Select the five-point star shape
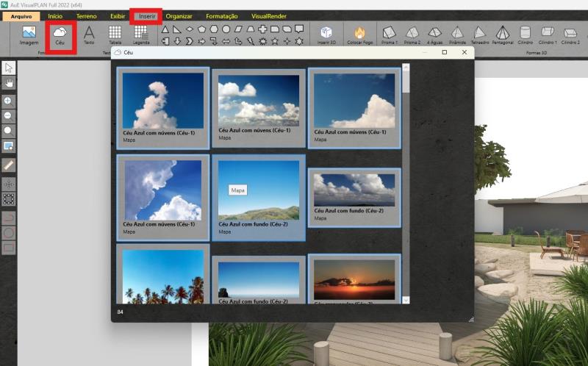588x366 pixels. coord(274,41)
